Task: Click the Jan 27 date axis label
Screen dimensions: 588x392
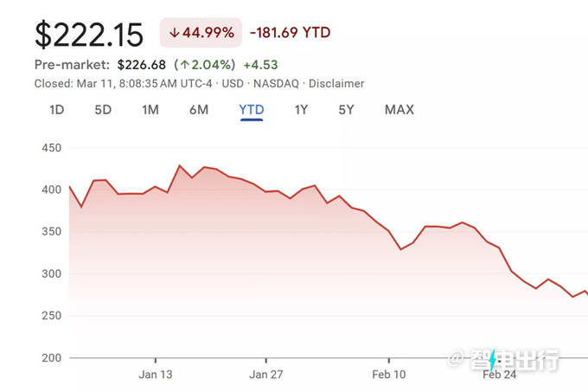Action: click(x=266, y=375)
